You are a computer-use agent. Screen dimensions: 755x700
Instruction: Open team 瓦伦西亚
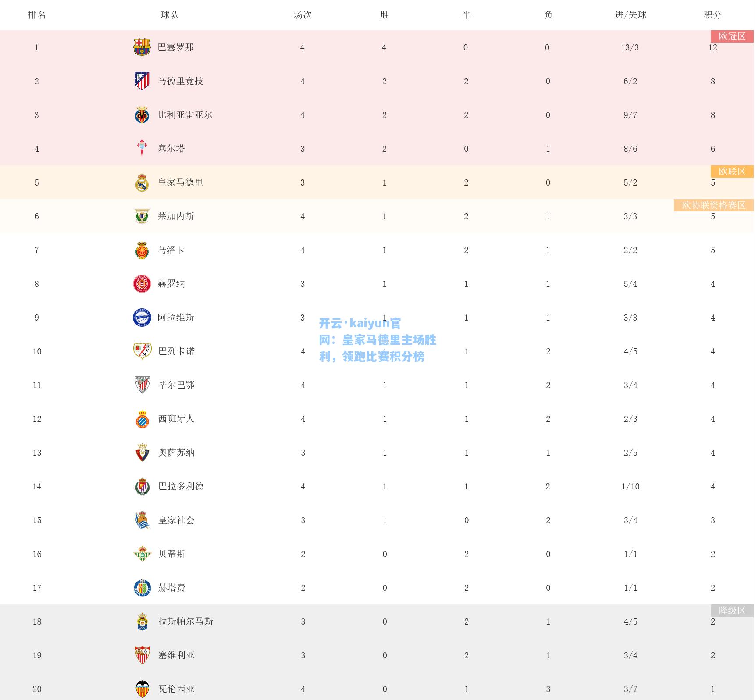(x=176, y=689)
